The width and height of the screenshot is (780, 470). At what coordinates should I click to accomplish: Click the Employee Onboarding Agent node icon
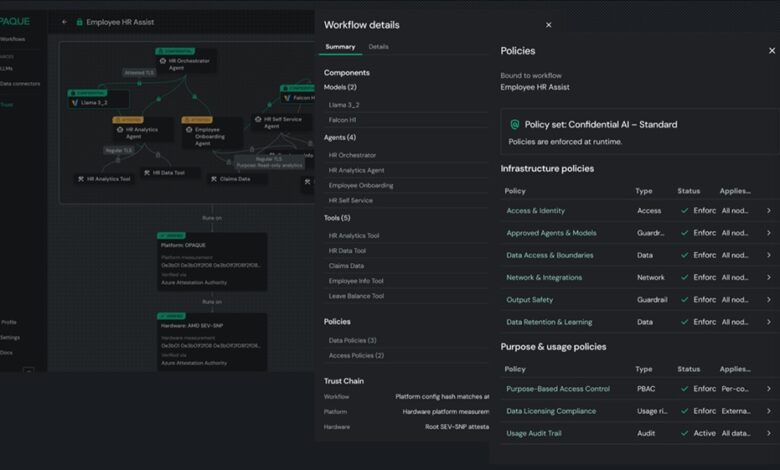[x=189, y=129]
